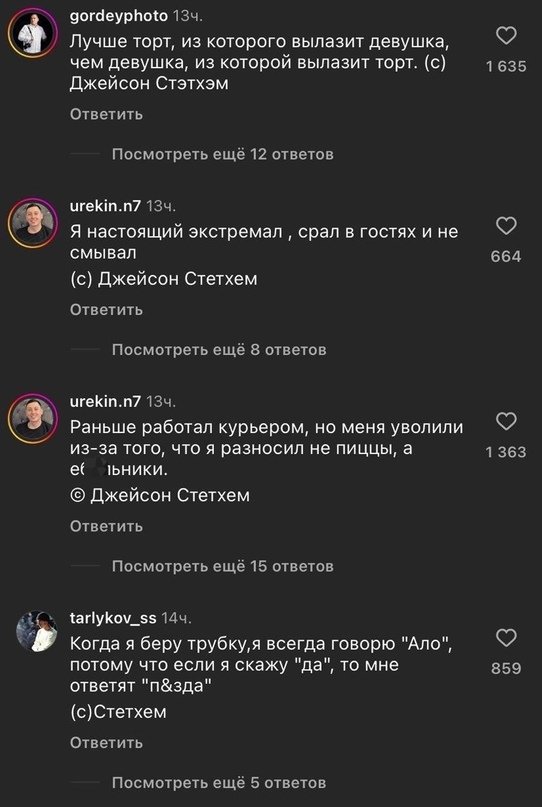View the 1 363 likes count

[x=506, y=452]
